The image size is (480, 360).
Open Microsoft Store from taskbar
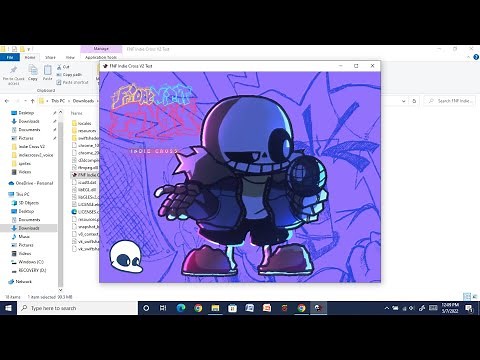(233, 308)
